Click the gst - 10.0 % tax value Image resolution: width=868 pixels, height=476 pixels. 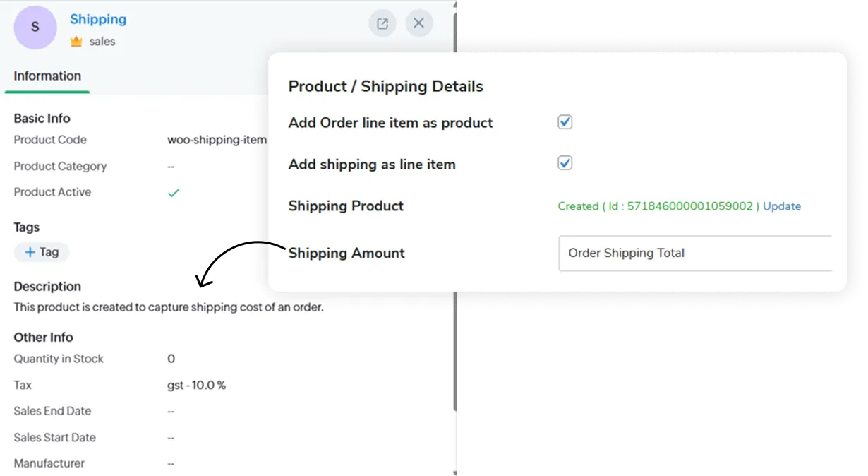196,385
